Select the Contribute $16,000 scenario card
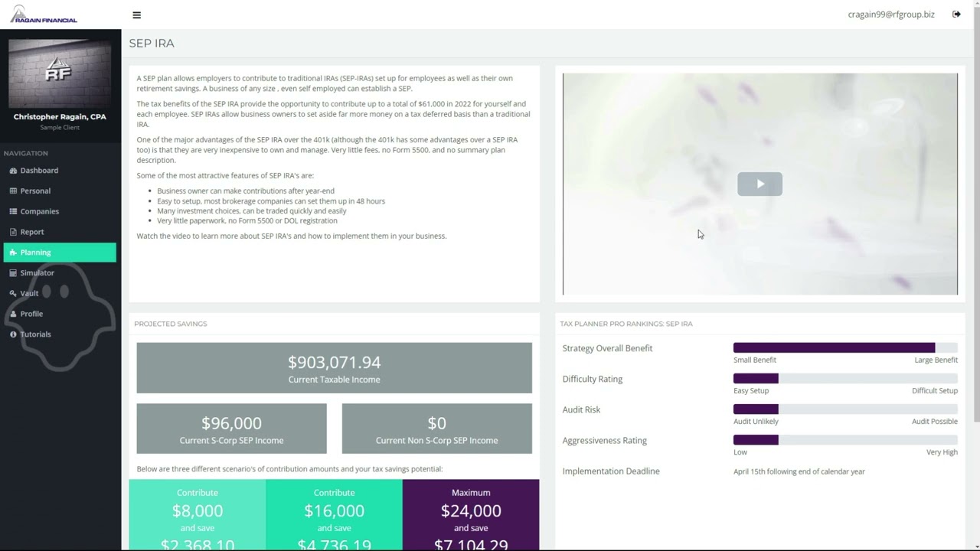 click(334, 515)
